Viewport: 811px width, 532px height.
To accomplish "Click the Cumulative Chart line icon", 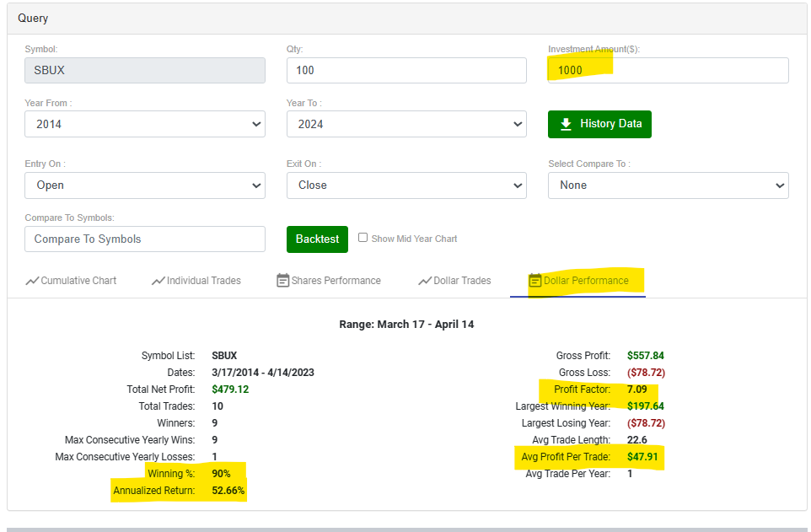I will click(32, 281).
